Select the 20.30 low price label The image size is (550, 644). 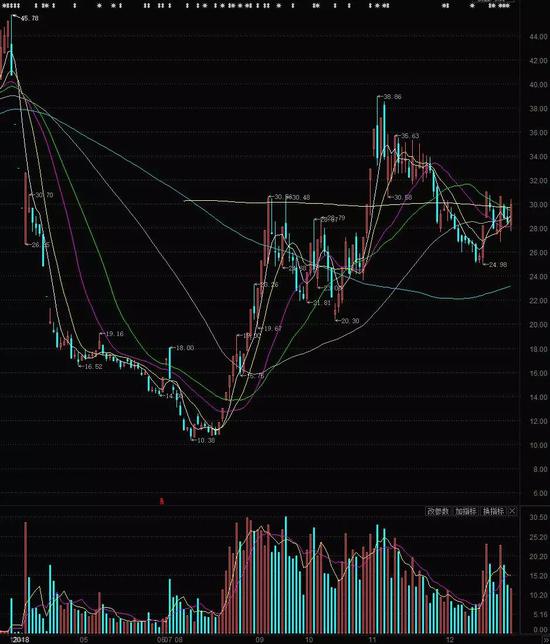tap(350, 321)
